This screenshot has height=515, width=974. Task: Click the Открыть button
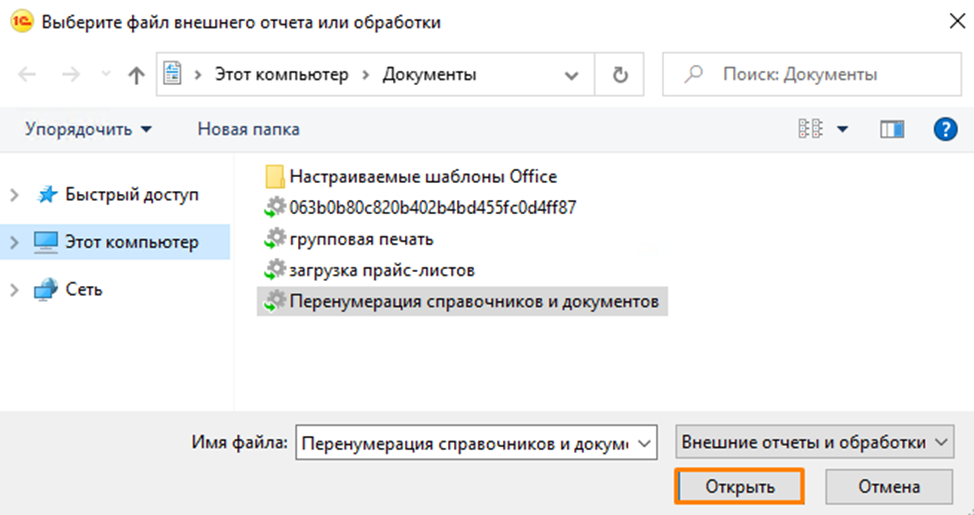pos(740,487)
